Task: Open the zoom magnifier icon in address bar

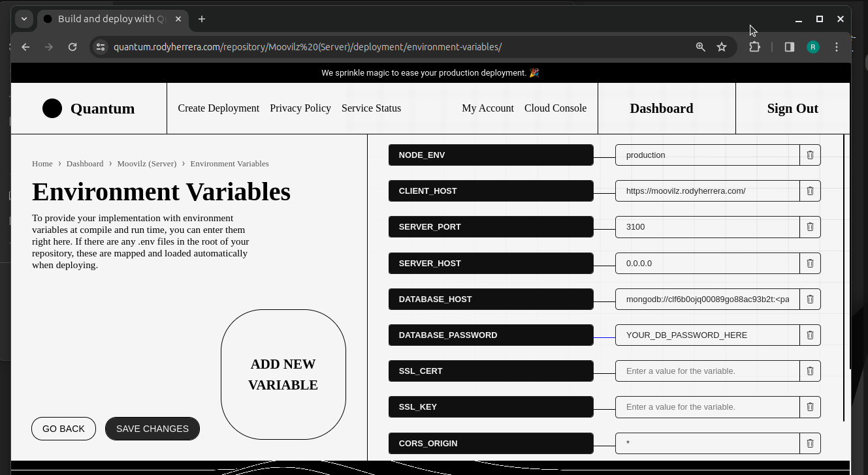Action: (700, 47)
